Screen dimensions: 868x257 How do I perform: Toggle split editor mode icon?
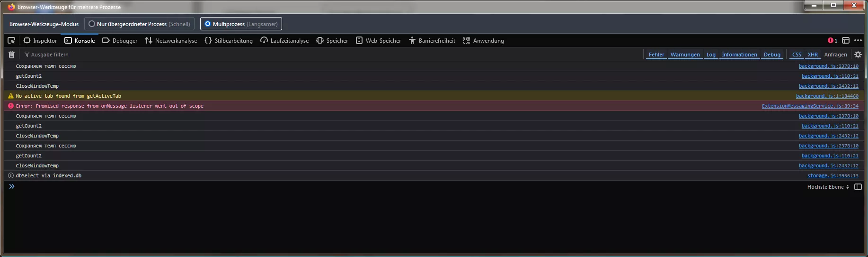[858, 187]
